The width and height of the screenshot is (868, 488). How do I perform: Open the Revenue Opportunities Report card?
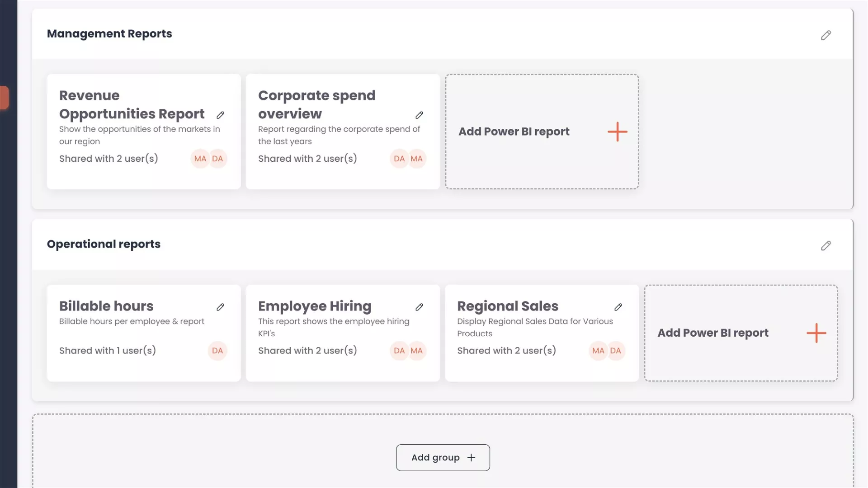(x=132, y=105)
